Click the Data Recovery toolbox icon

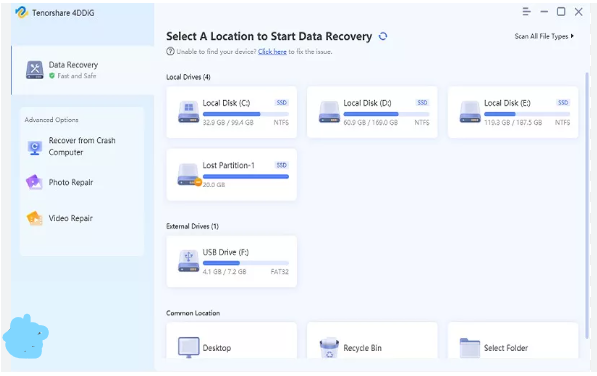35,70
